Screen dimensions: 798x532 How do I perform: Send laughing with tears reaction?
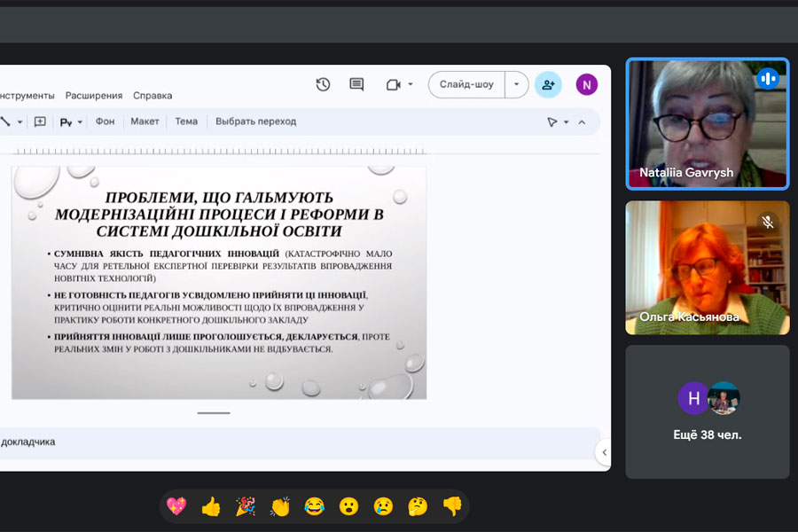315,506
